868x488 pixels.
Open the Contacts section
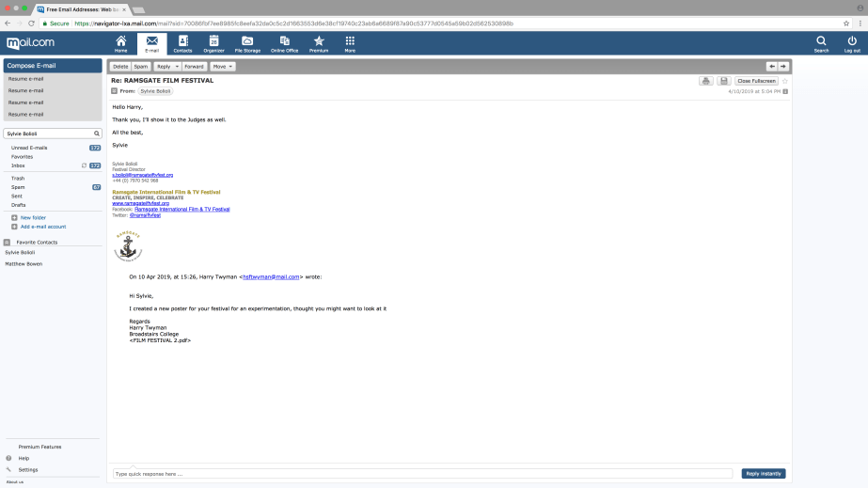click(182, 43)
